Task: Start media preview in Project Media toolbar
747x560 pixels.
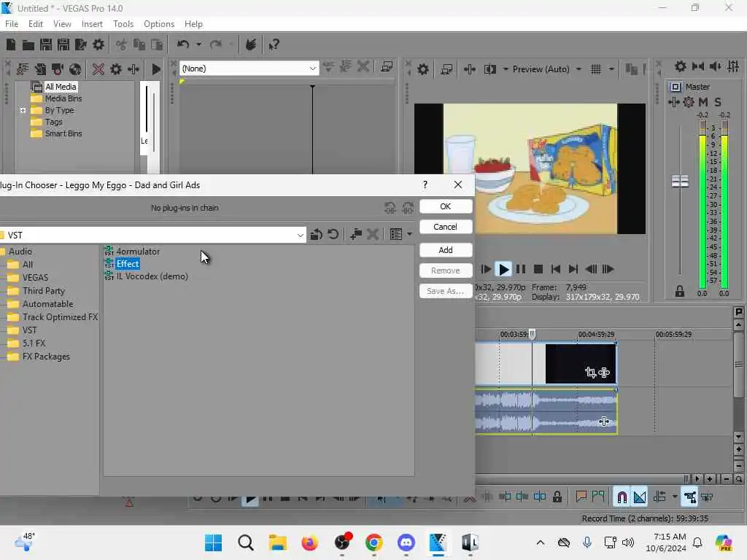Action: point(155,69)
